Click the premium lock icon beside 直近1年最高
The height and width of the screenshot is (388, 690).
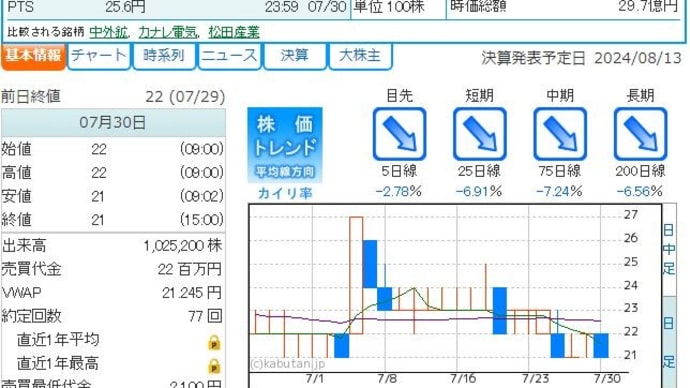(x=214, y=366)
